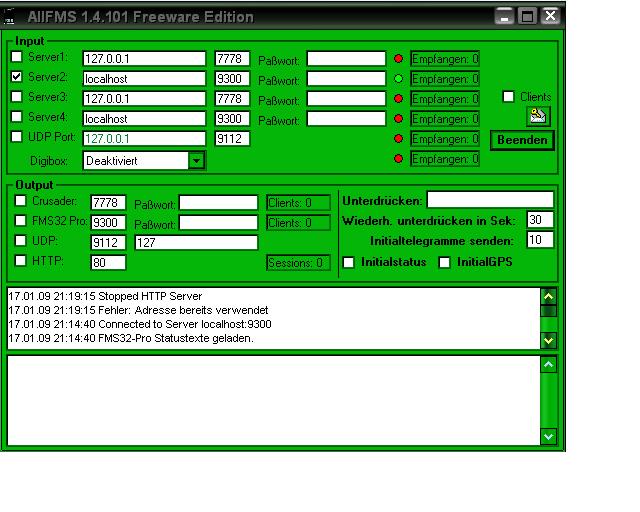Viewport: 640px width, 512px height.
Task: Enable the Crusader output checkbox
Action: 21,201
